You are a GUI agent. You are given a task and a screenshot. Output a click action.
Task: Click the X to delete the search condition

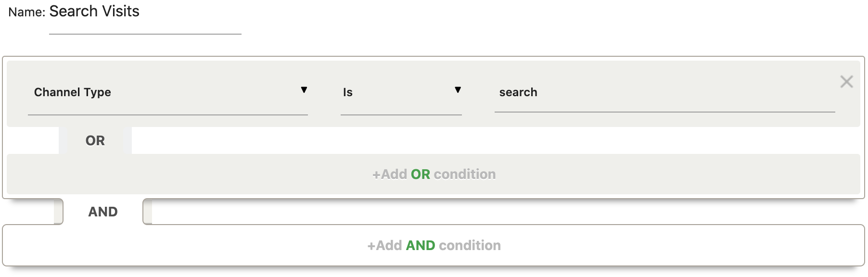(x=846, y=82)
